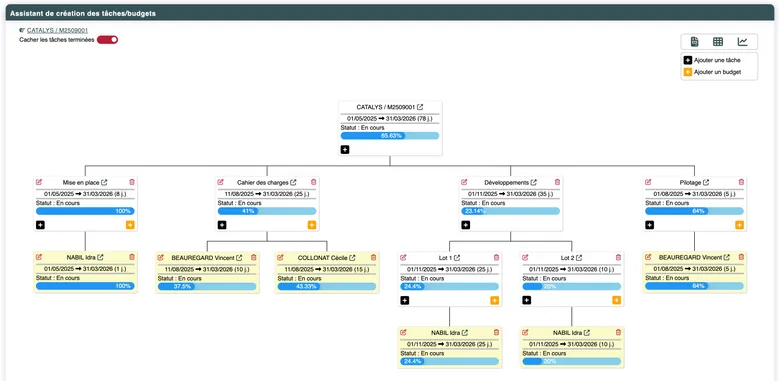Screen dimensions: 780x381
Task: Click black plus icon on the CATALYS root card
Action: 345,149
